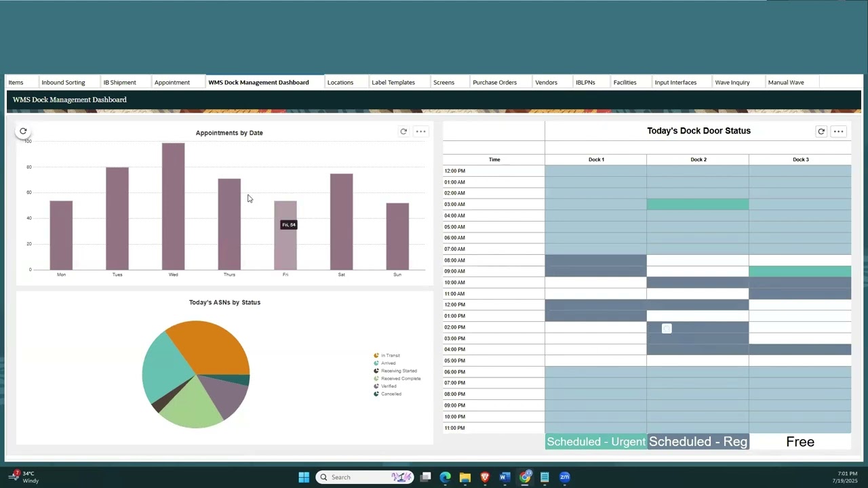The height and width of the screenshot is (488, 868).
Task: Open the weather widget showing 34°C Windy
Action: point(24,477)
